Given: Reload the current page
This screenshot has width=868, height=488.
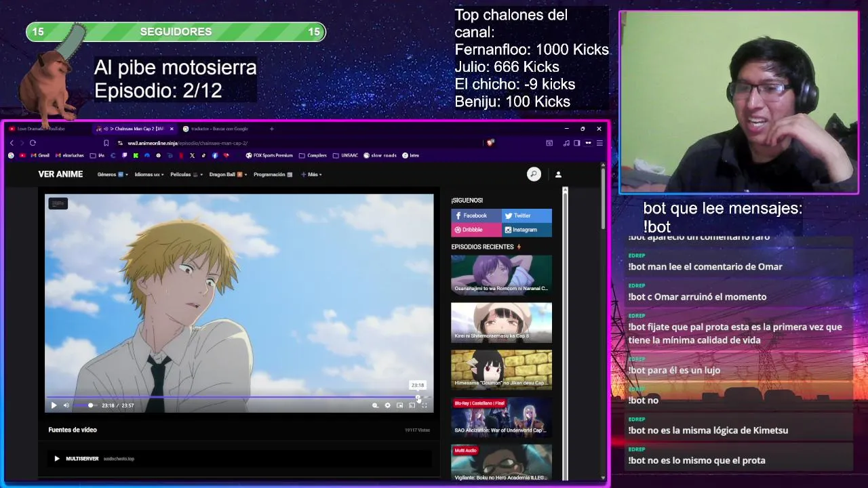Looking at the screenshot, I should [33, 143].
